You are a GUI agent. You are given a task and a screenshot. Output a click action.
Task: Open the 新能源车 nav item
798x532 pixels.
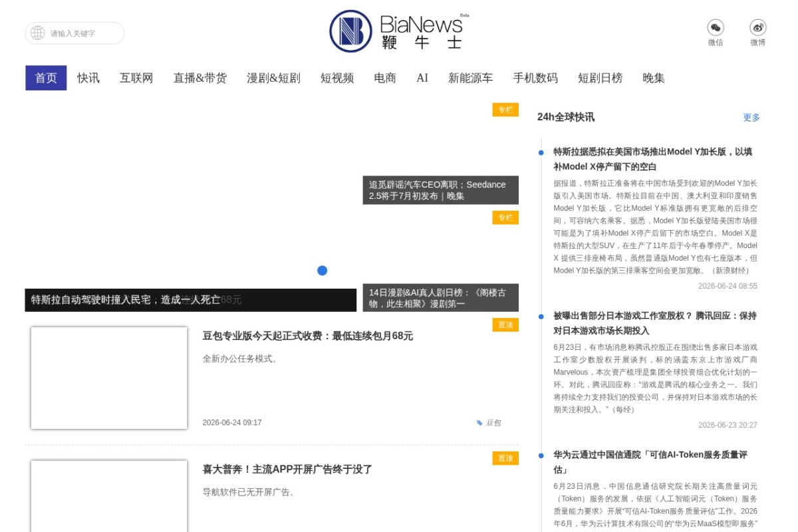click(471, 78)
